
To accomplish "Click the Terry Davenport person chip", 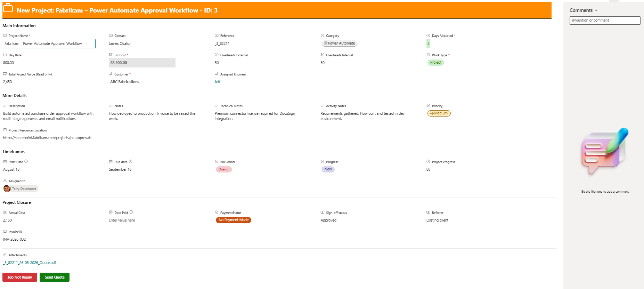I will (21, 188).
